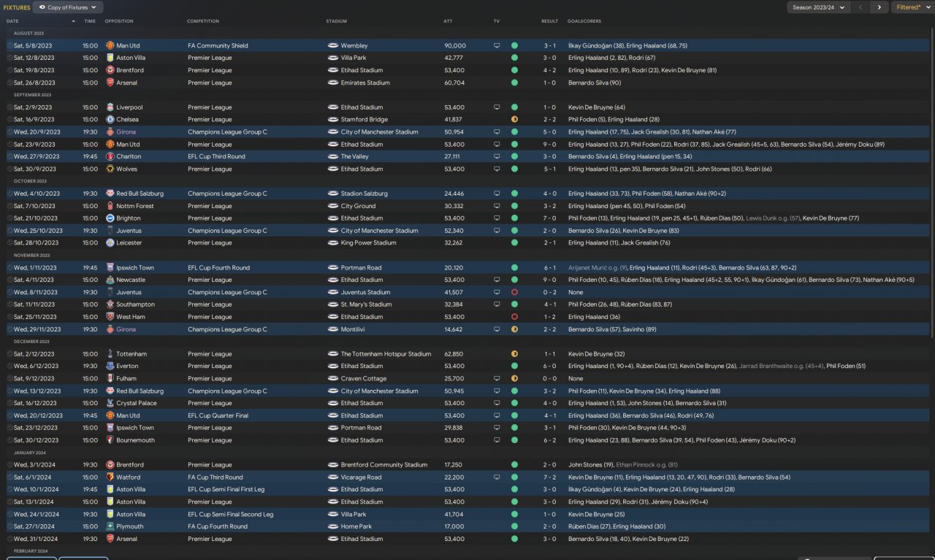Click the Tottenham club badge
The image size is (935, 560).
pyautogui.click(x=110, y=354)
